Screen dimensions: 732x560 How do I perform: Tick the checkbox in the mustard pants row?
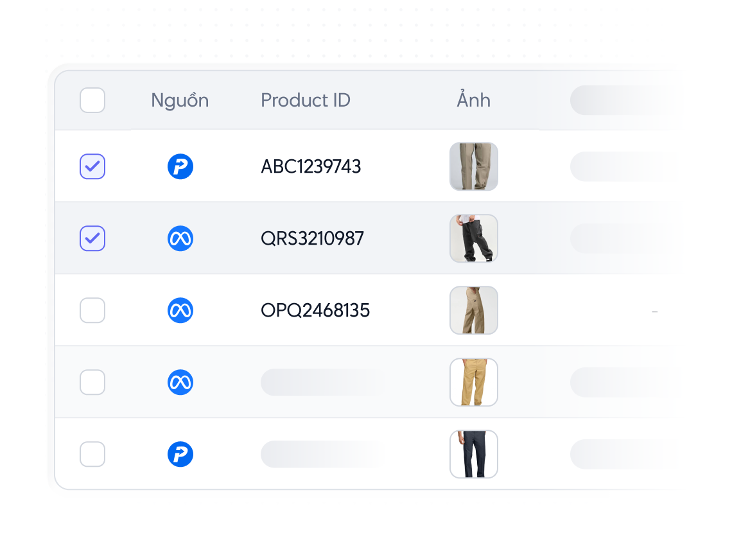click(x=92, y=382)
